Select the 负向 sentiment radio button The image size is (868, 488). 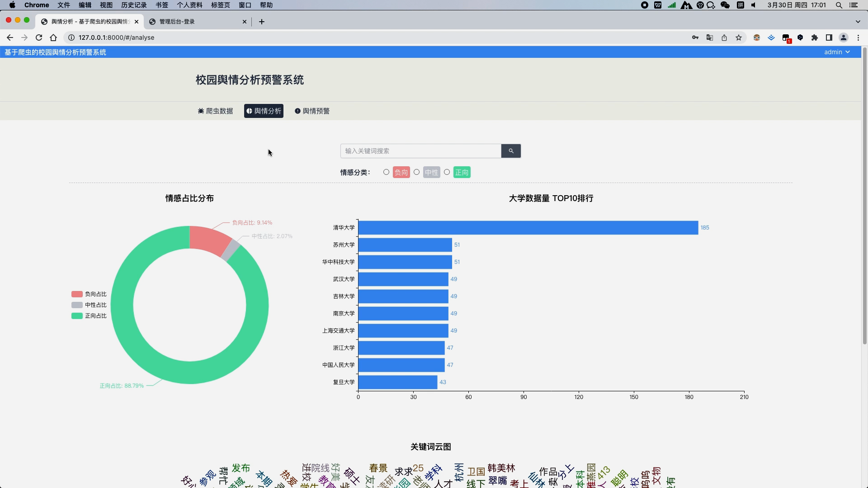point(386,172)
